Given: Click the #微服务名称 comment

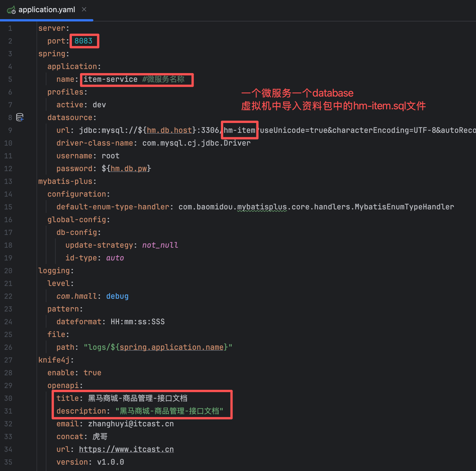Looking at the screenshot, I should [163, 79].
